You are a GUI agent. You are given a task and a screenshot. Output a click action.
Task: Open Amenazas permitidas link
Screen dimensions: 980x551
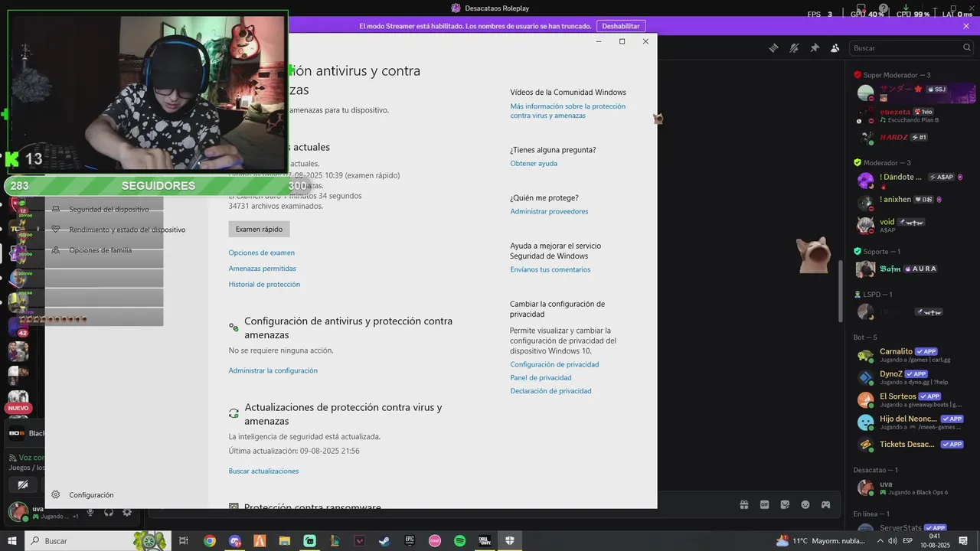[262, 269]
